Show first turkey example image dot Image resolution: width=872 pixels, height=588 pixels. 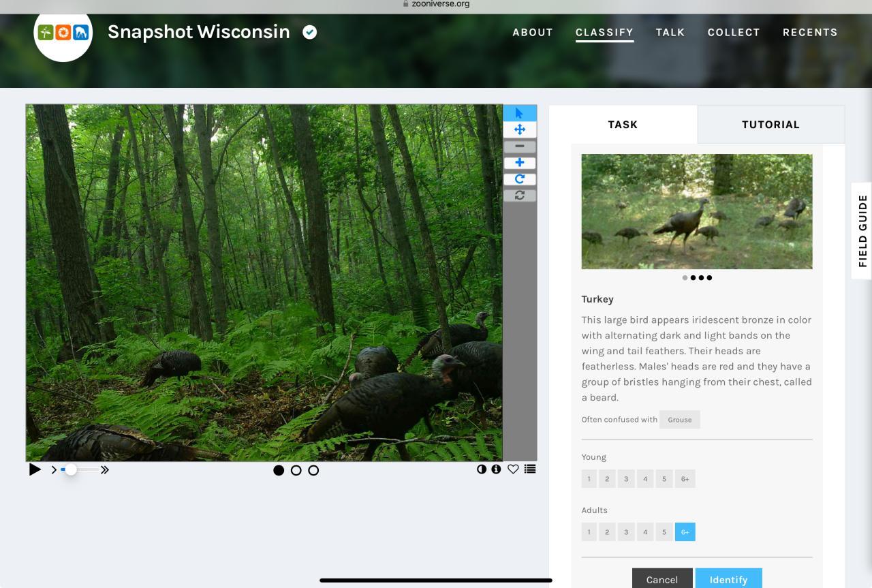tap(685, 278)
